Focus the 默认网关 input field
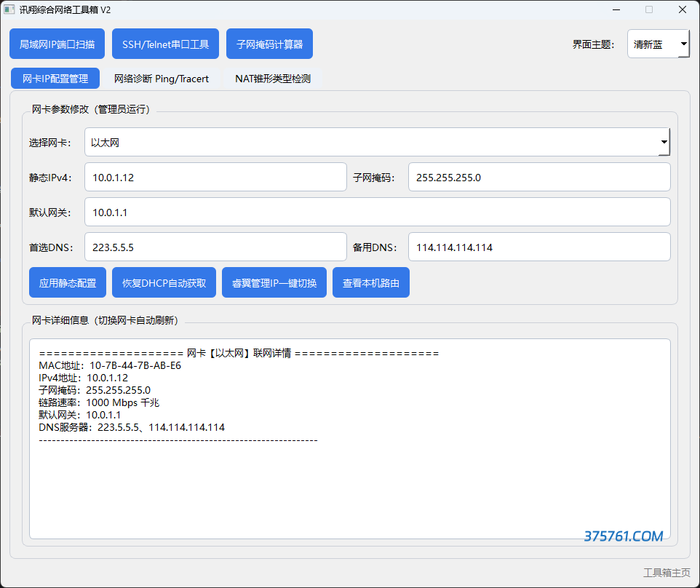Screen dimensions: 700x588 (377, 212)
